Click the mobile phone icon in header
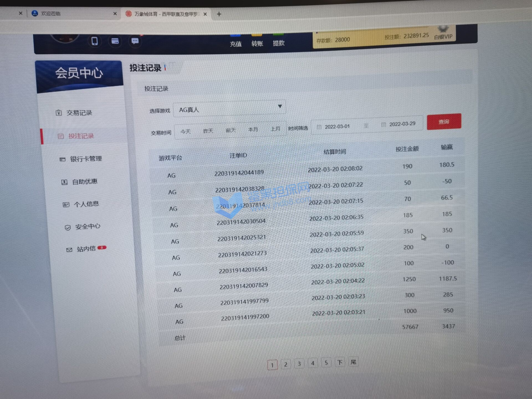 94,41
